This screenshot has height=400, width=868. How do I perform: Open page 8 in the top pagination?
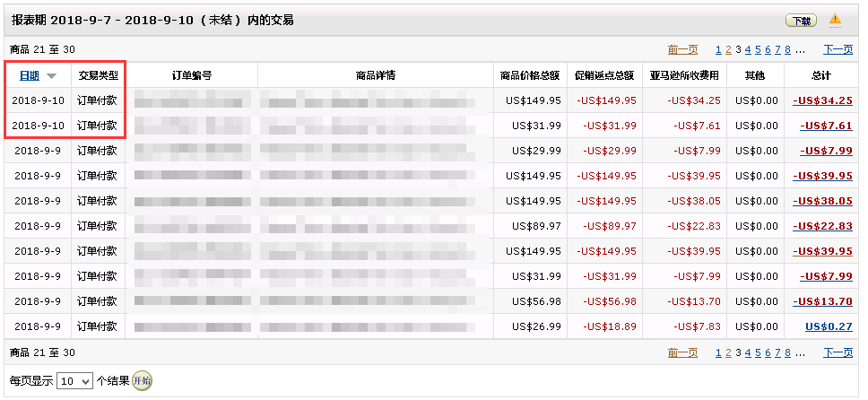(x=787, y=50)
